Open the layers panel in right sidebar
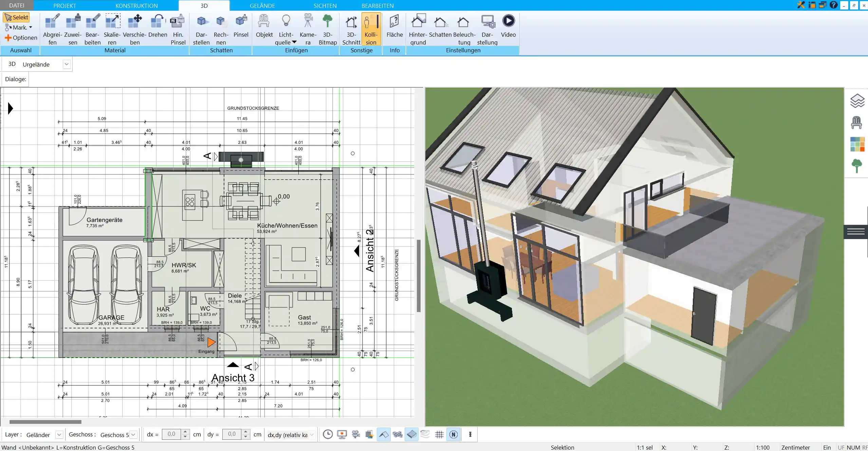 pyautogui.click(x=857, y=101)
